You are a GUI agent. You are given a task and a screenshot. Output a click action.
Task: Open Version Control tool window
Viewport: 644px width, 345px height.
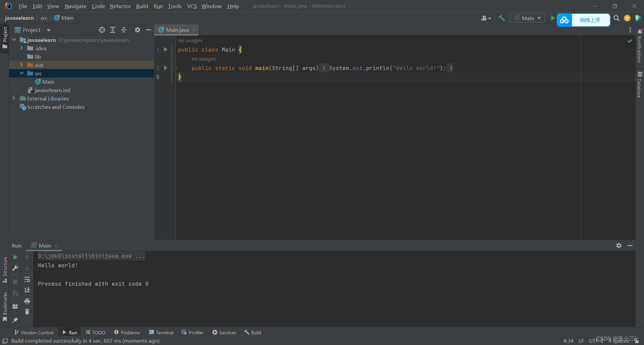(x=34, y=332)
